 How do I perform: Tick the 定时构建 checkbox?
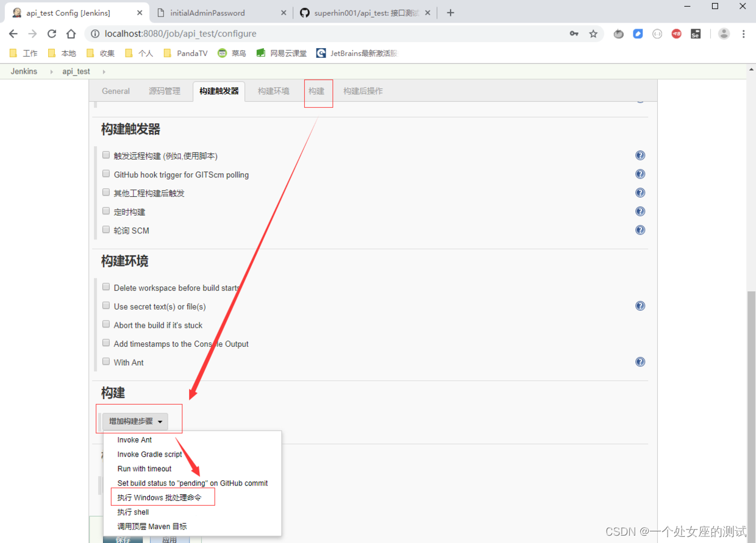(x=106, y=211)
